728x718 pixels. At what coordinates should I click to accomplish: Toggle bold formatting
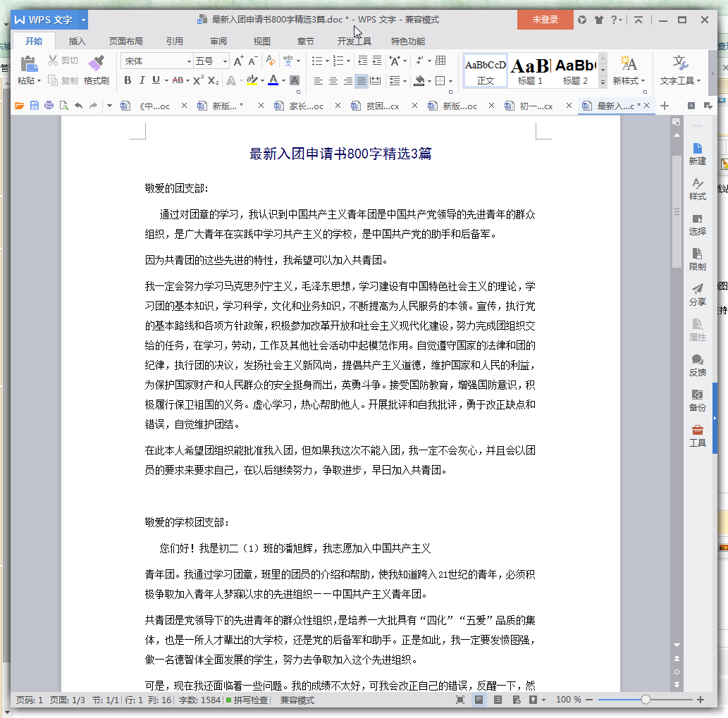(x=128, y=80)
